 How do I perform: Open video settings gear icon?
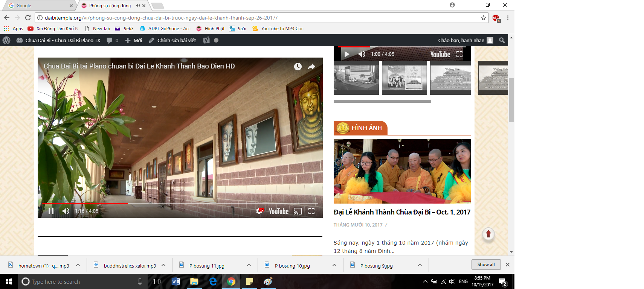(259, 211)
